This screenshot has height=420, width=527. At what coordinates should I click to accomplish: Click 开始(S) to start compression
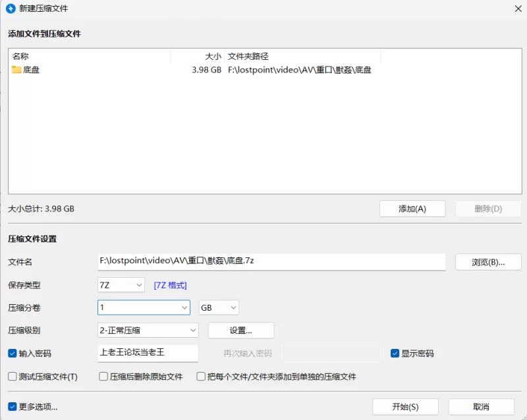click(x=405, y=407)
